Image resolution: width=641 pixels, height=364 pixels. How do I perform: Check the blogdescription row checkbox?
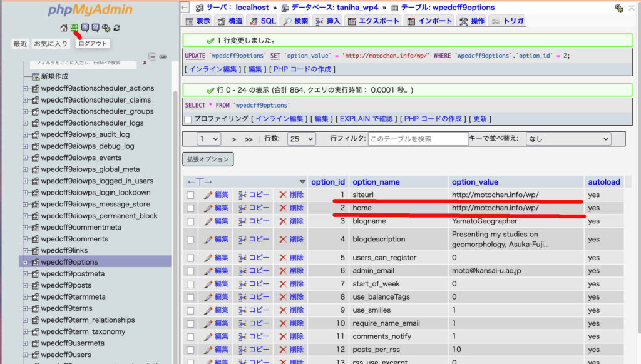190,240
